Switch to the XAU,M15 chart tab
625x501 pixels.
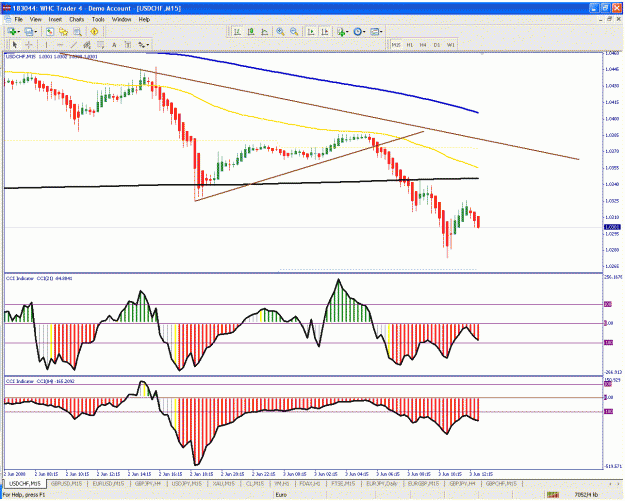click(224, 483)
